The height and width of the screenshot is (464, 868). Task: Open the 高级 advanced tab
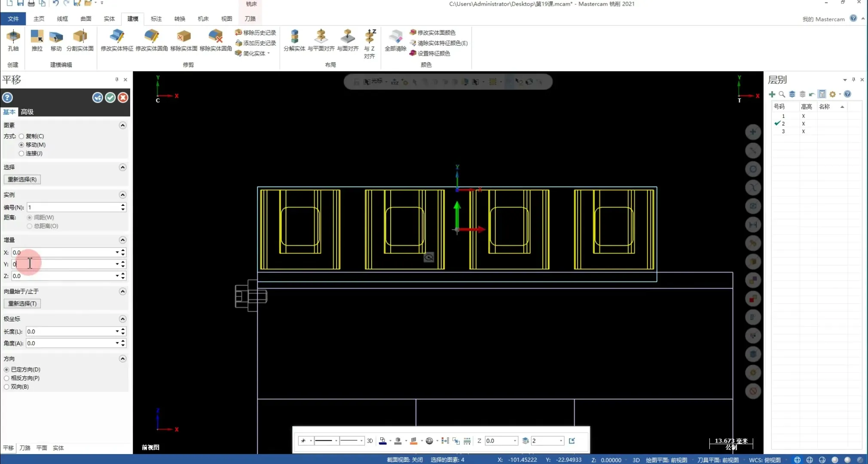[x=27, y=112]
